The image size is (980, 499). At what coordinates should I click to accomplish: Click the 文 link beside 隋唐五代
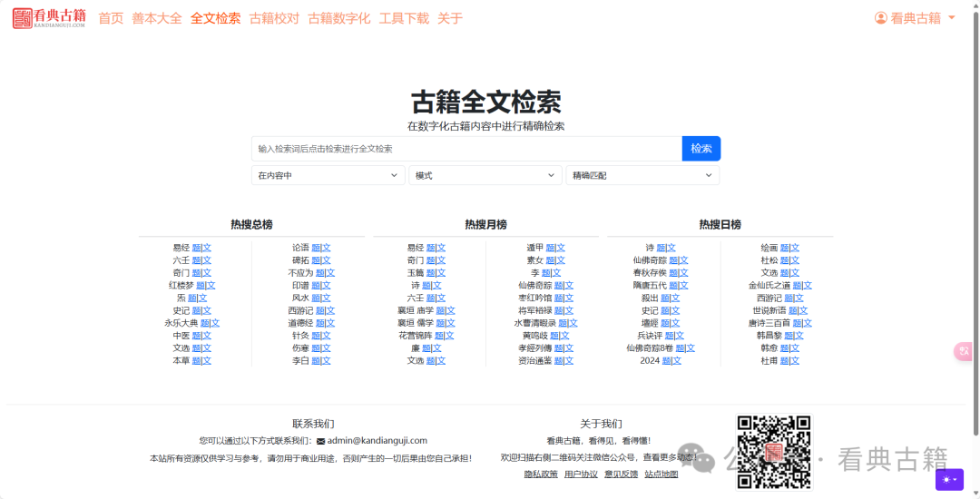(684, 286)
